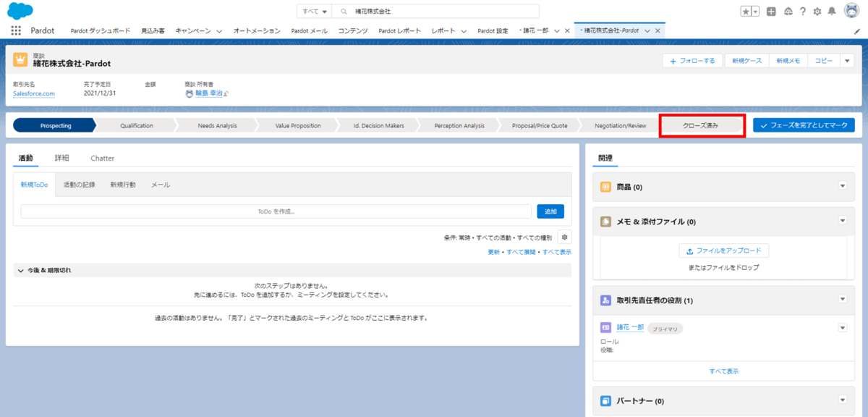Go to the Salesforce cloud logo home
Viewport: 868px width, 417px height.
tap(19, 11)
